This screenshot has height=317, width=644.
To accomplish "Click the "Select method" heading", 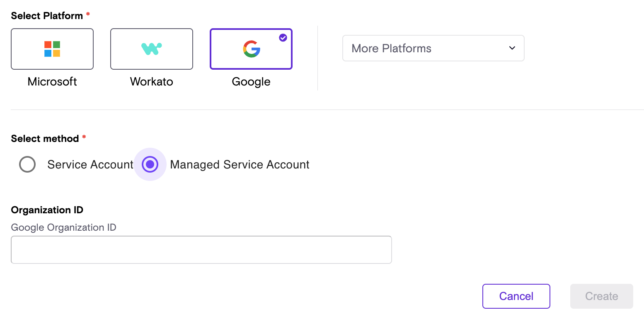I will [45, 139].
